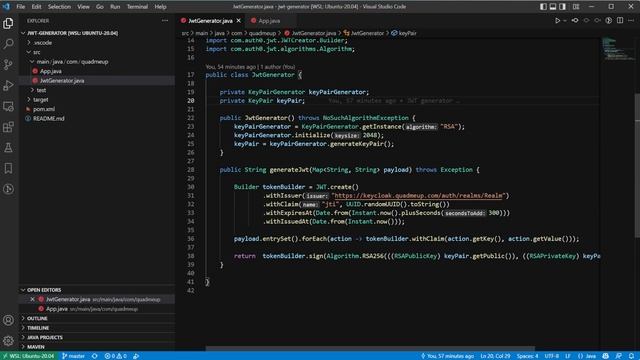Open the Testing beaker view
The height and width of the screenshot is (360, 640).
[x=8, y=148]
